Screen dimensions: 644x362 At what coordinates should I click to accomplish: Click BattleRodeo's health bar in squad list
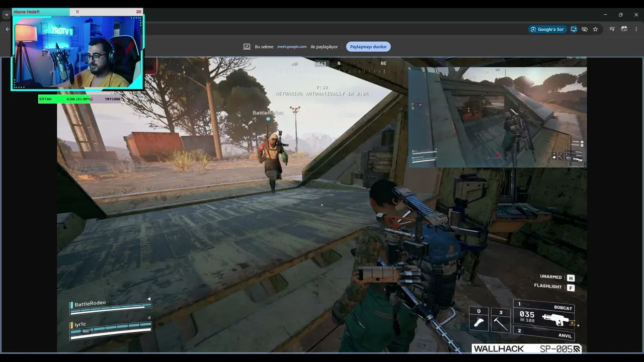click(111, 309)
